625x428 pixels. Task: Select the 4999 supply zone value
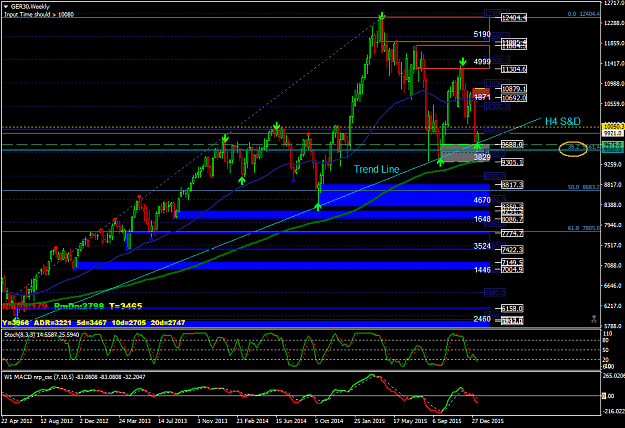pos(482,62)
